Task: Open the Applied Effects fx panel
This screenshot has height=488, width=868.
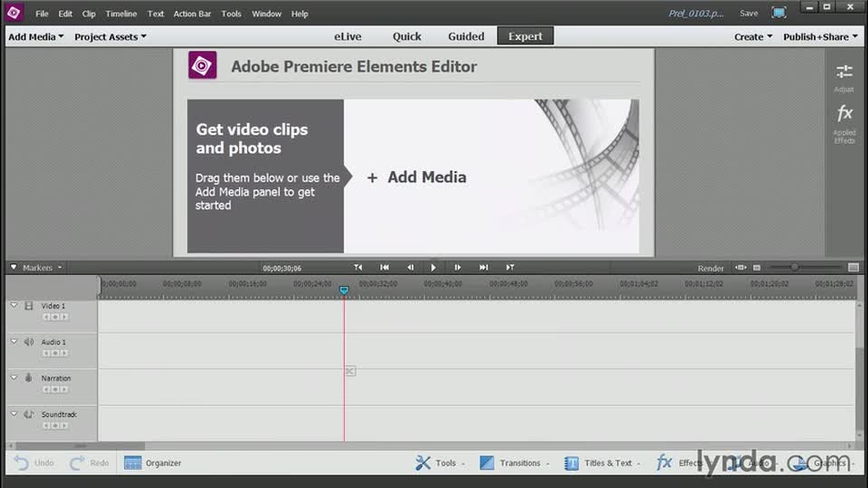Action: pos(844,114)
